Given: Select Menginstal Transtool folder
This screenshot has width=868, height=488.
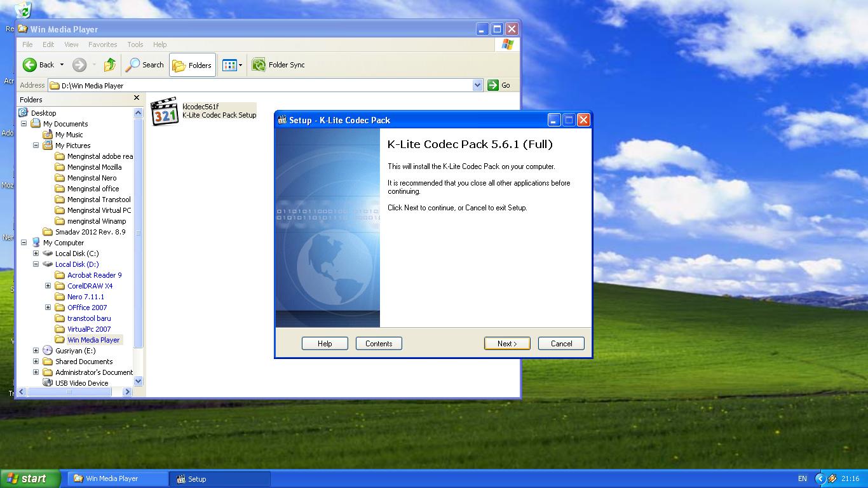Looking at the screenshot, I should point(98,200).
